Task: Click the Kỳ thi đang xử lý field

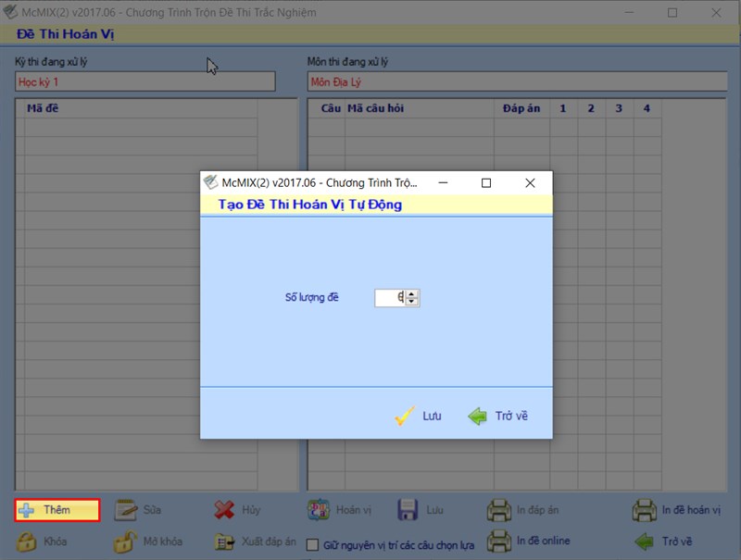Action: tap(145, 81)
